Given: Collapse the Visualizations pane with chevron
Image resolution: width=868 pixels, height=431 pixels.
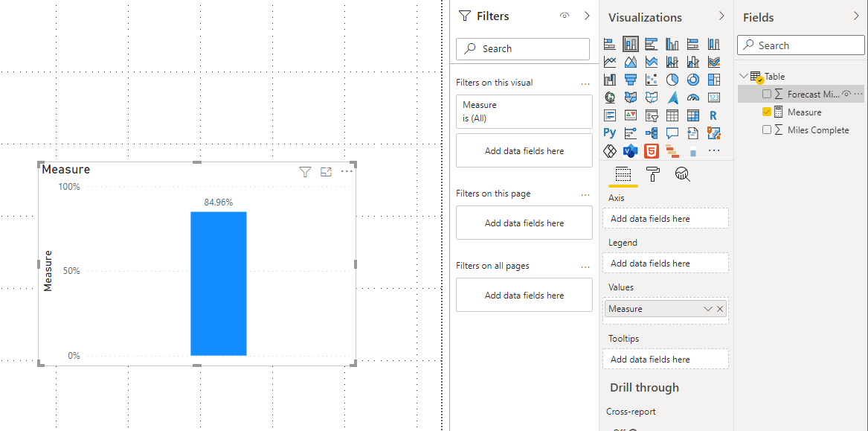Looking at the screenshot, I should point(721,16).
